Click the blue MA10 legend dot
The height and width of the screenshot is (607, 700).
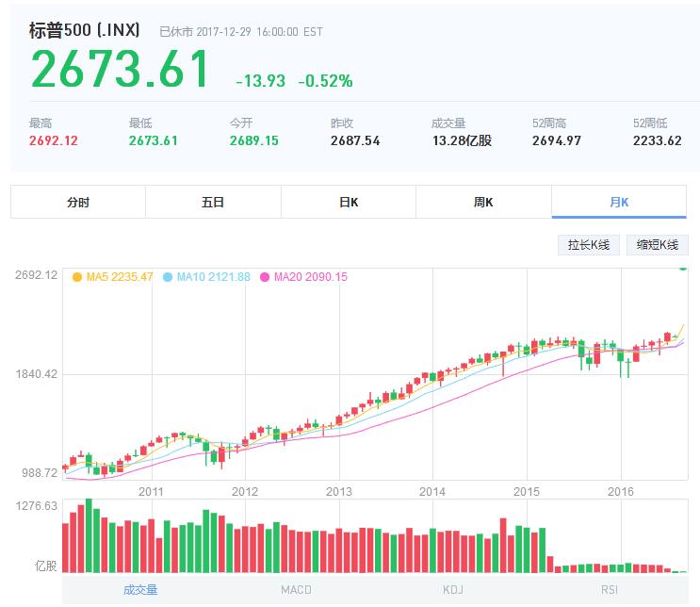pyautogui.click(x=169, y=277)
